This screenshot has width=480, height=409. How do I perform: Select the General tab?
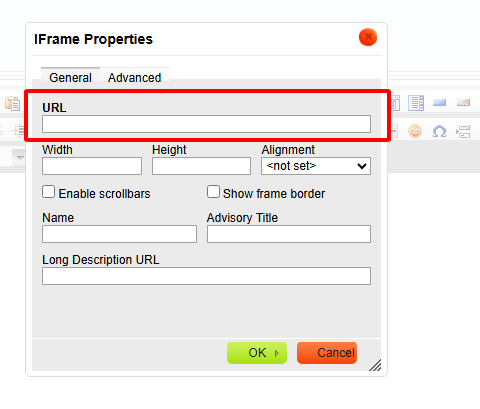[70, 78]
